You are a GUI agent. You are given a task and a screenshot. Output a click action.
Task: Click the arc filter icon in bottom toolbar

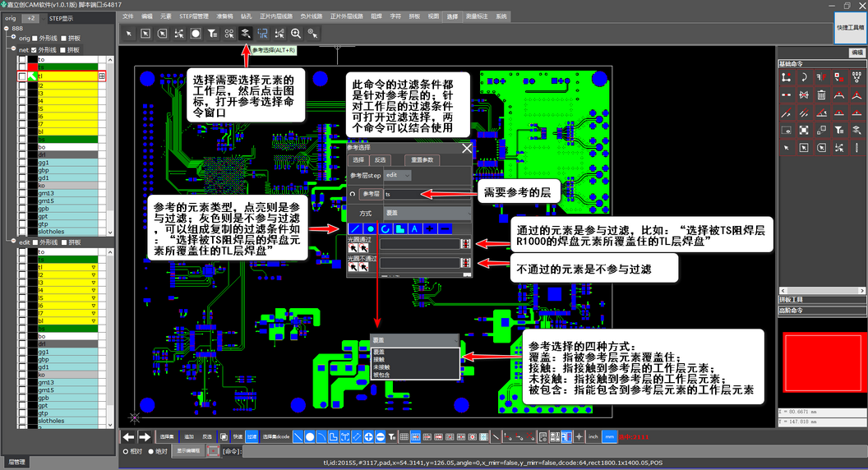[321, 437]
